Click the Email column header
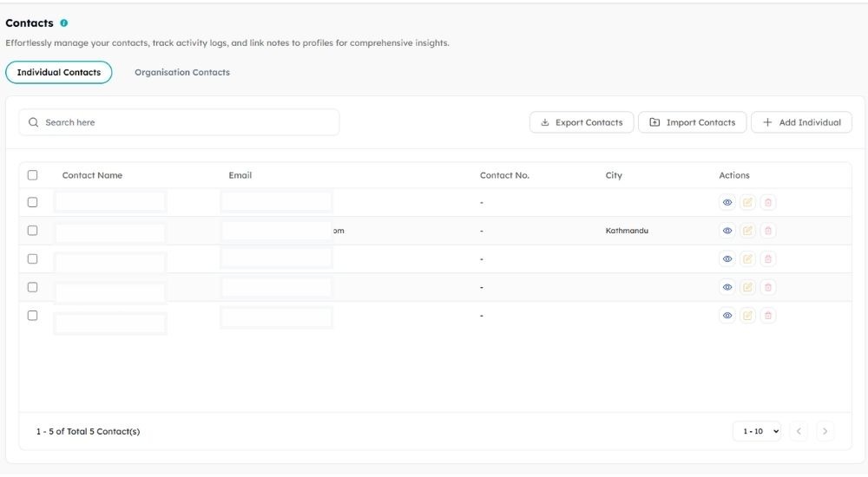The width and height of the screenshot is (868, 477). tap(240, 175)
